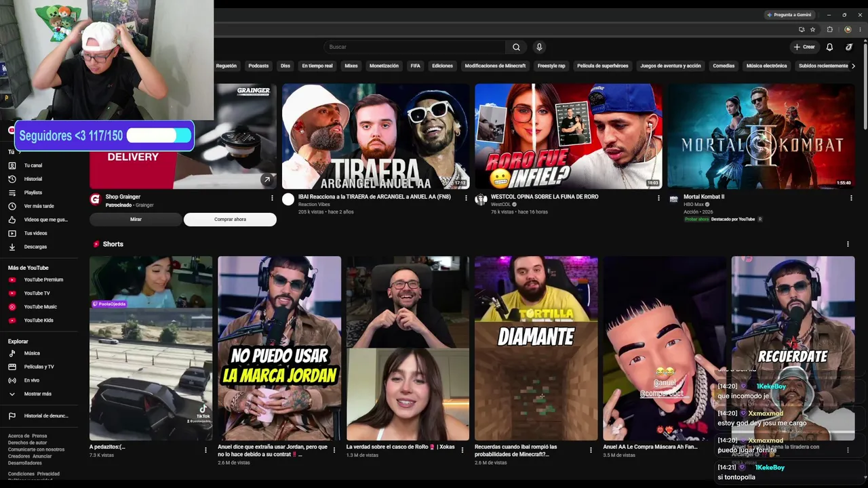Open Derechos de autor footer link
868x488 pixels.
(x=27, y=443)
